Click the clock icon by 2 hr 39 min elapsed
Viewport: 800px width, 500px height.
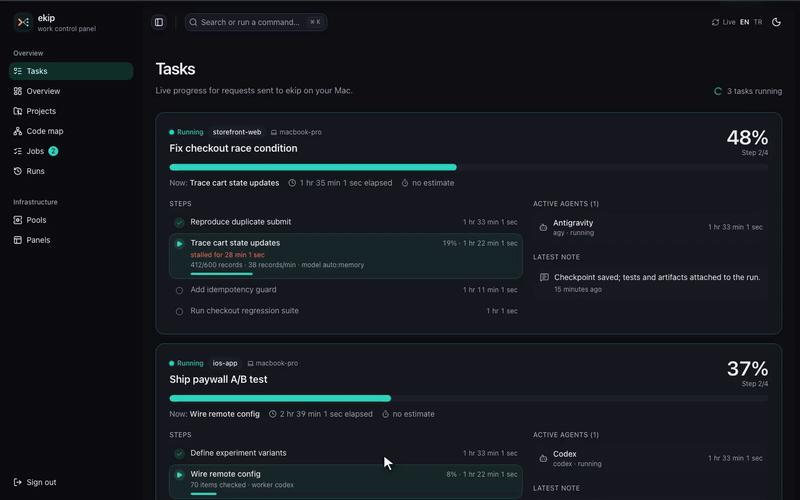point(272,414)
